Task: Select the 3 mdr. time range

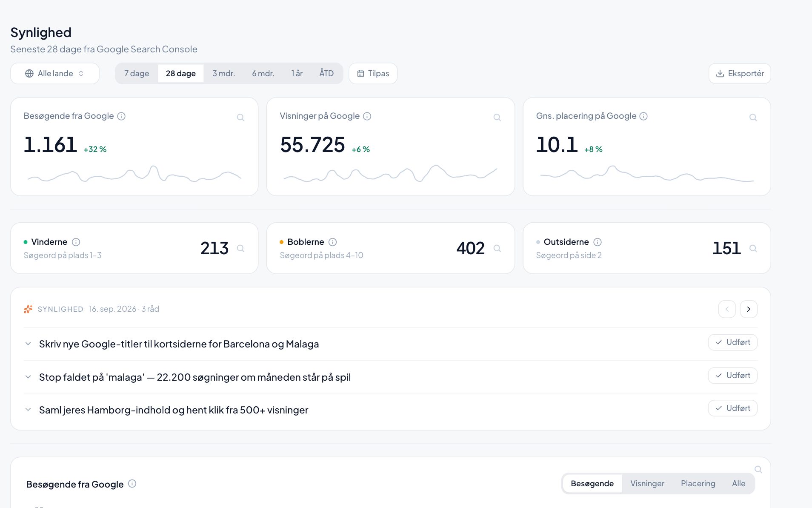Action: point(224,74)
